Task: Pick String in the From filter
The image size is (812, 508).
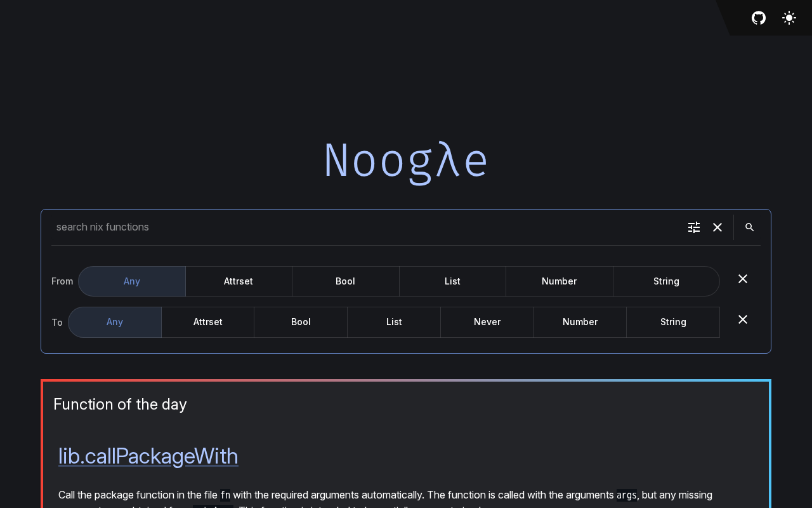Action: tap(666, 281)
